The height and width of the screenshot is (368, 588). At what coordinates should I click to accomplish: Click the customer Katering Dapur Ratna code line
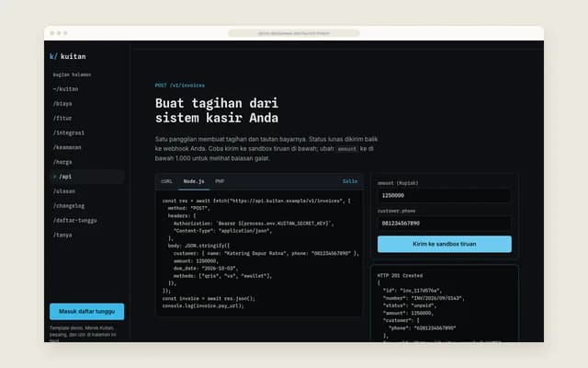click(266, 254)
